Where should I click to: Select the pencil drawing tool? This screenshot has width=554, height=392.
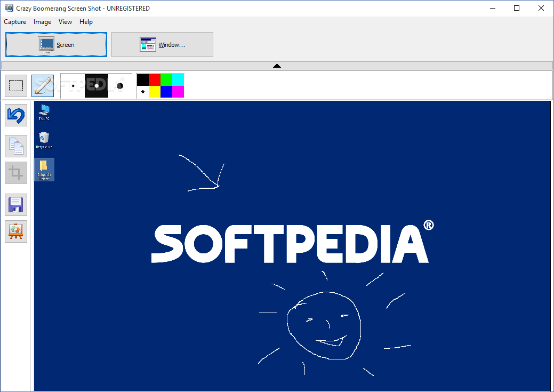tap(43, 86)
